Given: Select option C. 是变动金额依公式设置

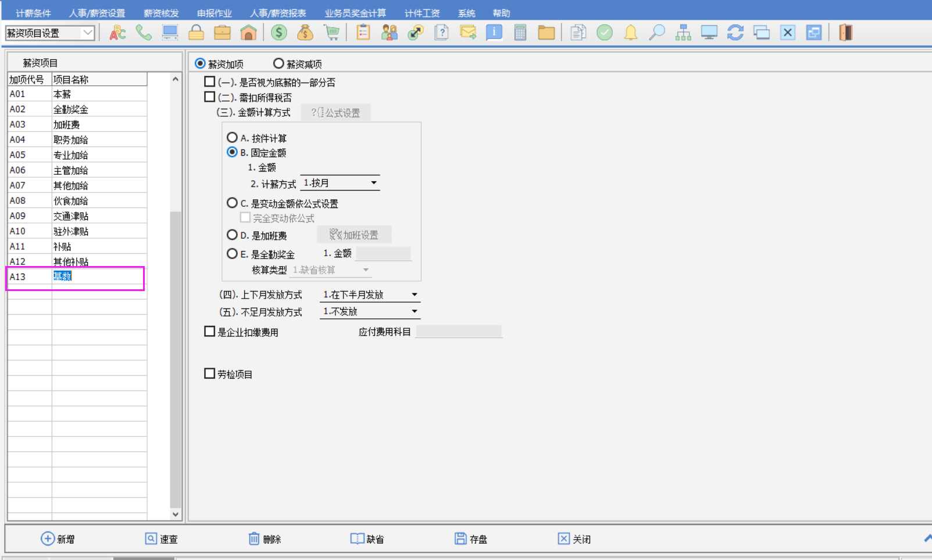Looking at the screenshot, I should 232,203.
